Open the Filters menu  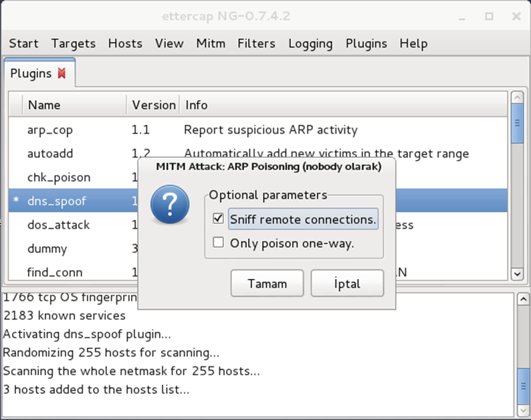pos(256,43)
